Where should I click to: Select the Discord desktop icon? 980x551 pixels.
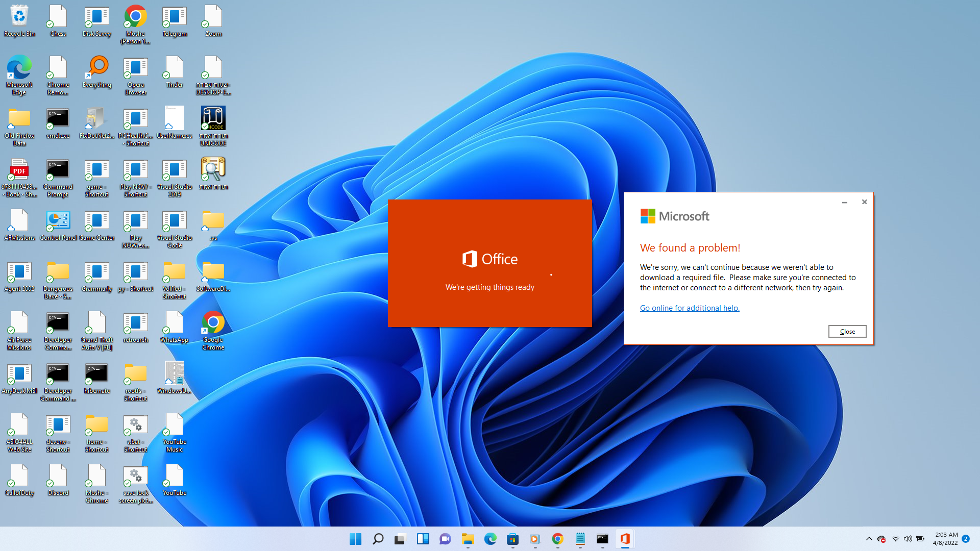click(x=58, y=480)
